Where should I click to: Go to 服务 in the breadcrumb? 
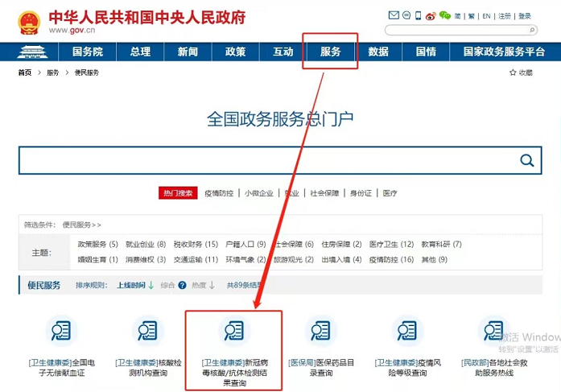[52, 72]
